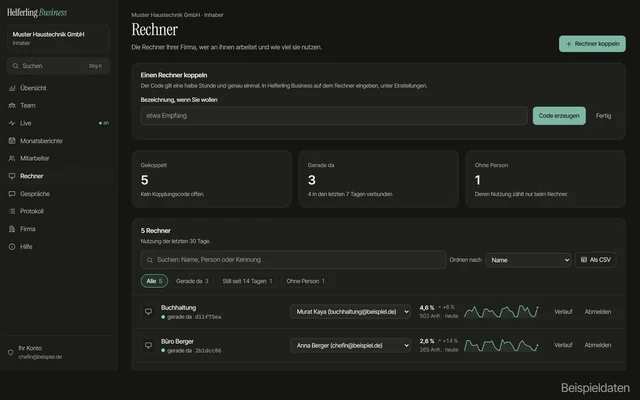Open the Ordnen nach Name dropdown
This screenshot has width=640, height=400.
click(x=528, y=260)
